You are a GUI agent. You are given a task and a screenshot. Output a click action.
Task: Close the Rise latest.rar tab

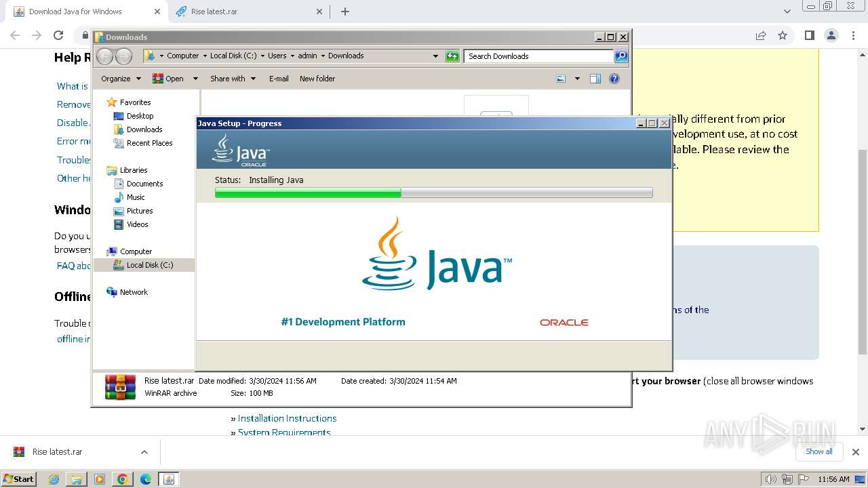coord(319,12)
